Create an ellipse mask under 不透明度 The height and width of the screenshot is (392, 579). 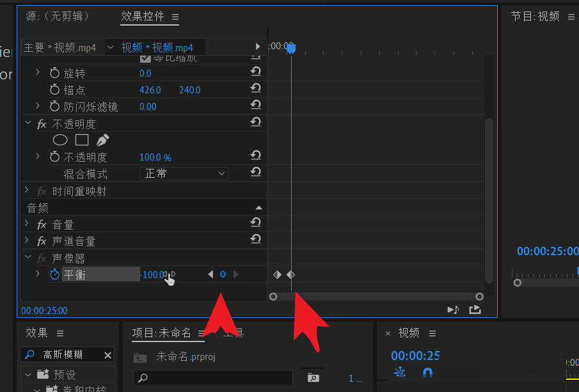(x=59, y=140)
